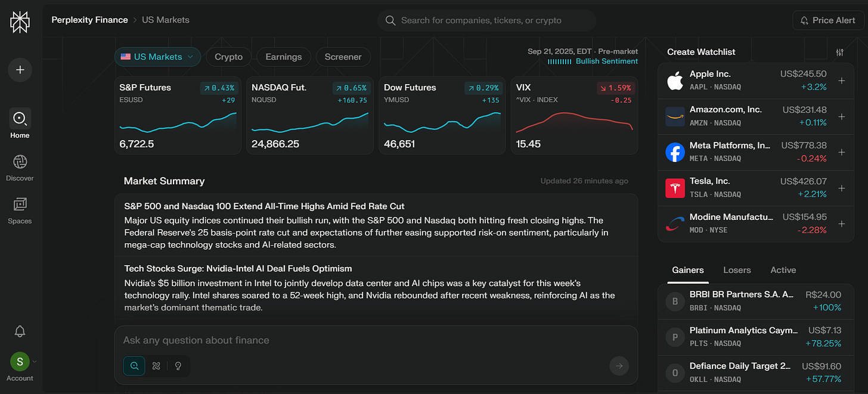The image size is (868, 394).
Task: Open the Screener pill button
Action: point(343,57)
